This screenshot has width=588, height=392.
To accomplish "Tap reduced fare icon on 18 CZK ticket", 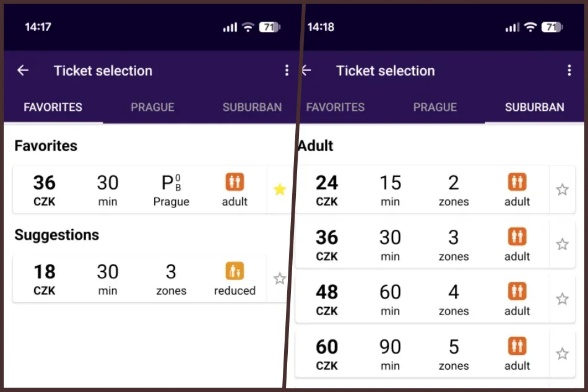I will (235, 271).
